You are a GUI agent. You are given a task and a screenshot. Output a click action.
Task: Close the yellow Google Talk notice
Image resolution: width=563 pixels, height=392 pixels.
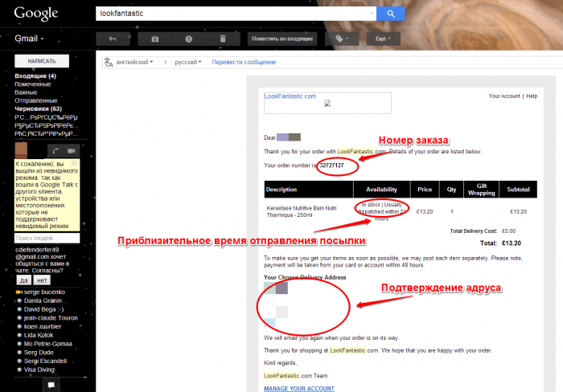pos(74,163)
